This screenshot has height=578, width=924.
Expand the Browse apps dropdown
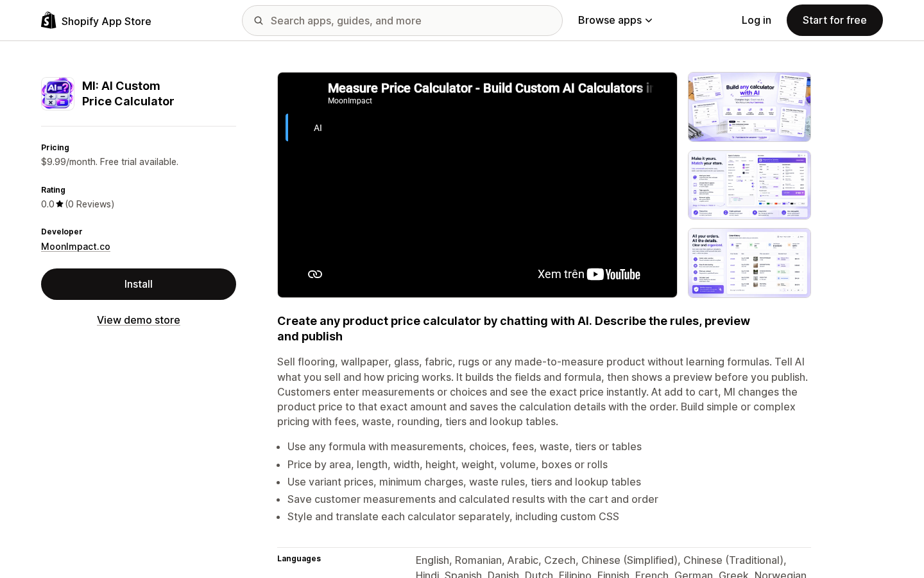pyautogui.click(x=615, y=21)
